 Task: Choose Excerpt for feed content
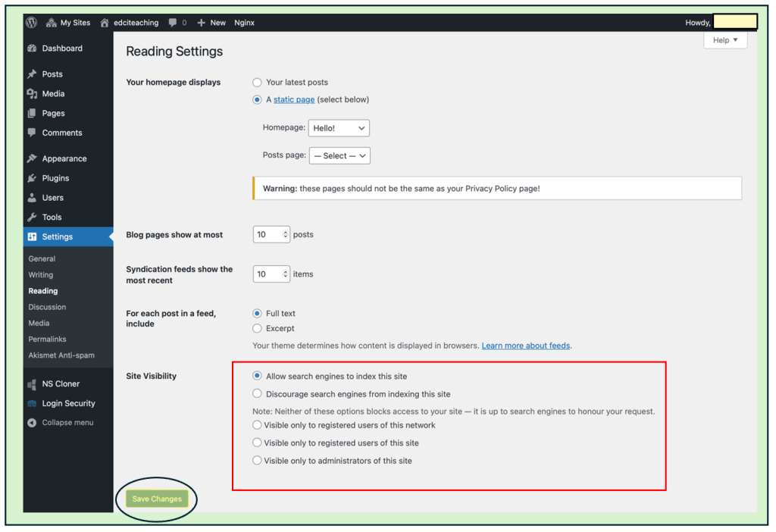pyautogui.click(x=258, y=329)
